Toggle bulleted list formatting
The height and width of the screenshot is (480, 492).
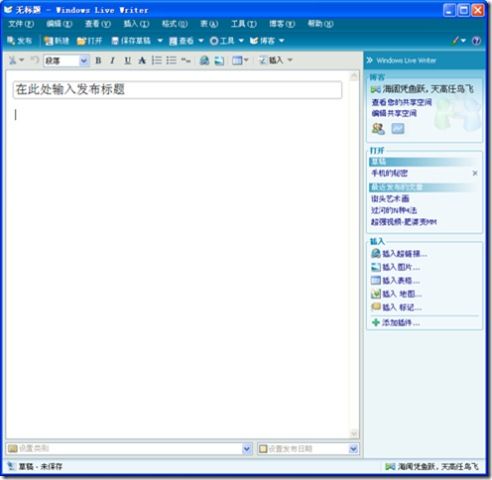pos(171,60)
